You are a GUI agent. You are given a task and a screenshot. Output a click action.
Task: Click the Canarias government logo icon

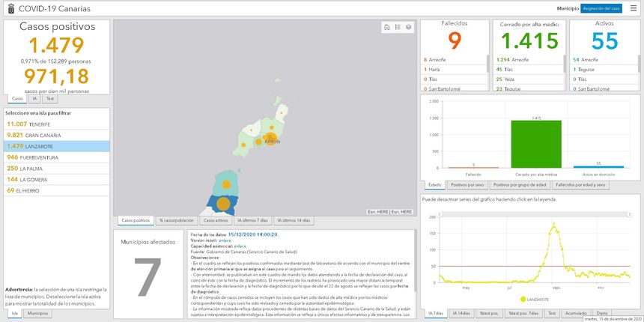(8, 8)
